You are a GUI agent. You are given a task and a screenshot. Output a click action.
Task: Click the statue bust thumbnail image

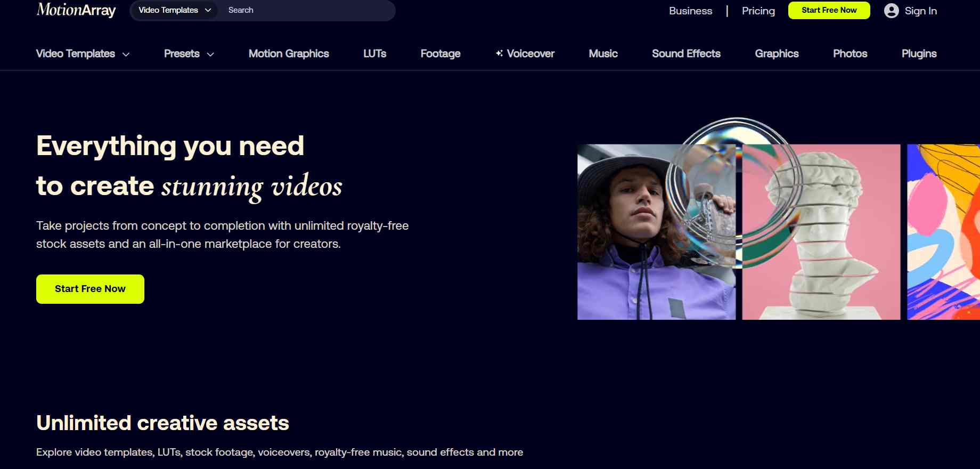[x=821, y=232]
